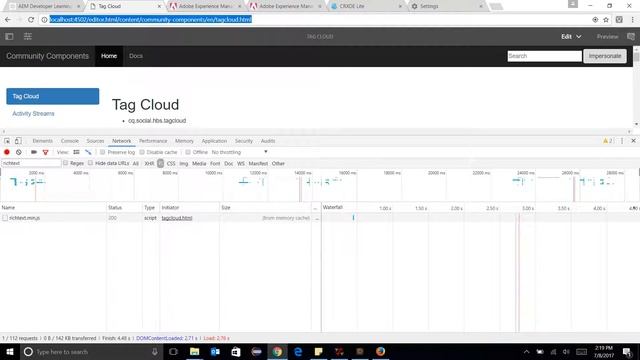Open AEM annotate icon beside Preview
Screen dimensions: 640x360
point(631,37)
